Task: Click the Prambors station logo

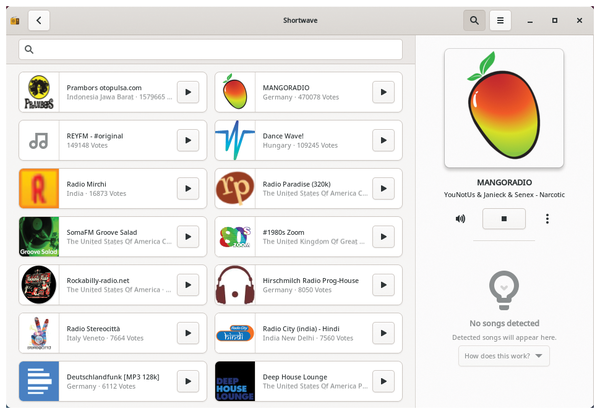Action: point(39,92)
